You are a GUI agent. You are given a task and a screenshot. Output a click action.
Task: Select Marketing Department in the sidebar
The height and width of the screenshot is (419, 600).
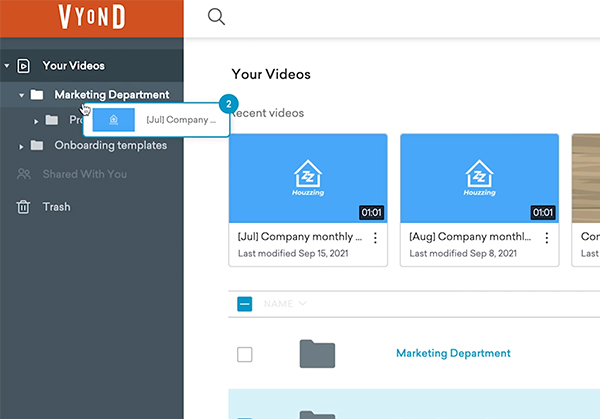[111, 95]
